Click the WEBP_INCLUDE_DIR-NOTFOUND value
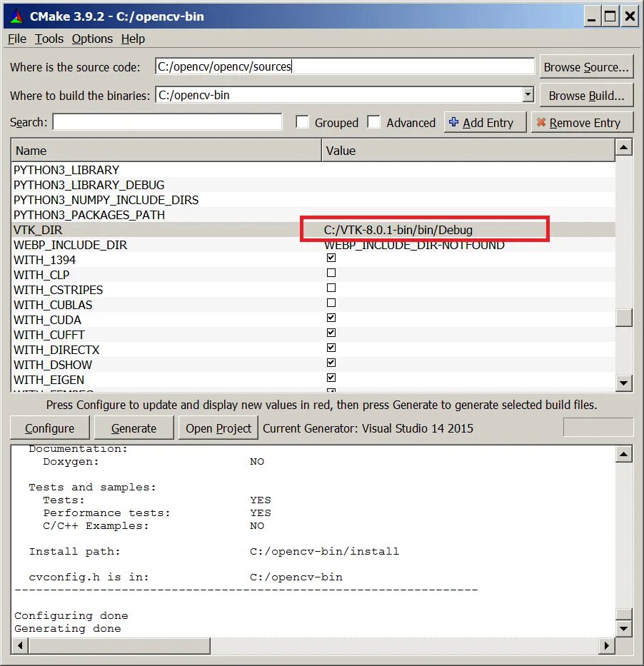Viewport: 644px width, 666px height. (414, 245)
